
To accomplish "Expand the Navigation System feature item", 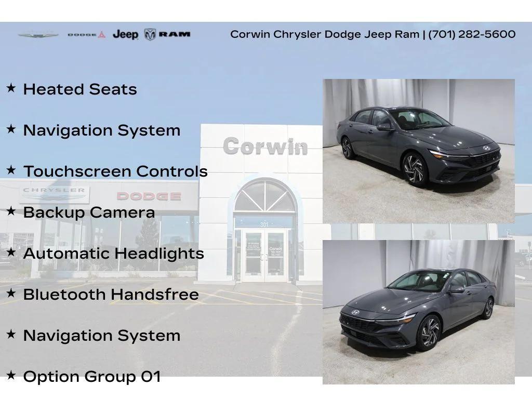I will pyautogui.click(x=102, y=130).
